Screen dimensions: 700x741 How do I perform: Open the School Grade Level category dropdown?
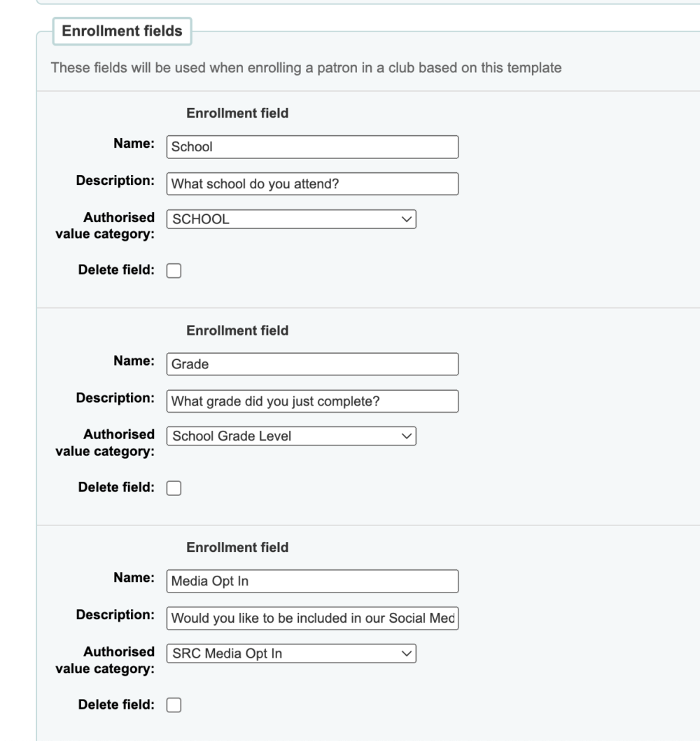291,436
